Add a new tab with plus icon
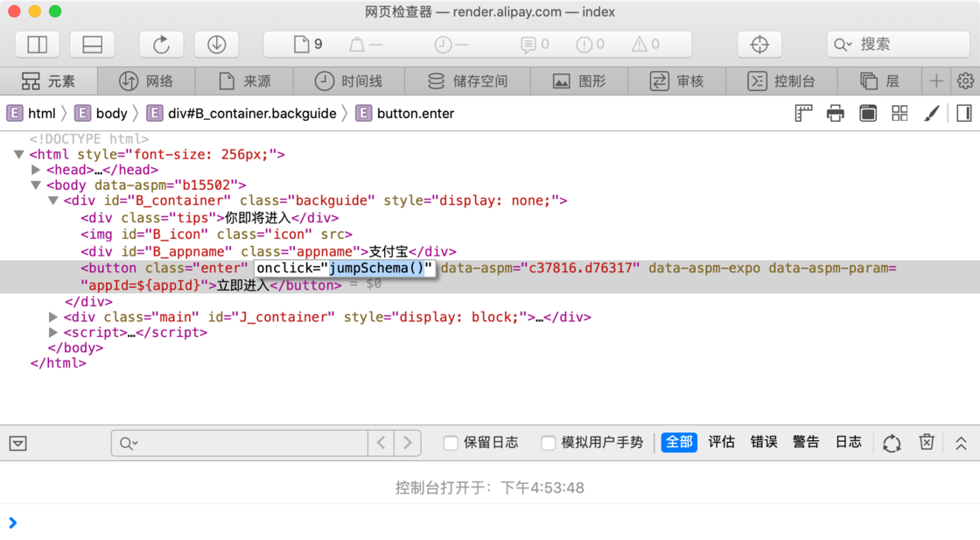Screen dimensions: 980x540 coord(936,81)
